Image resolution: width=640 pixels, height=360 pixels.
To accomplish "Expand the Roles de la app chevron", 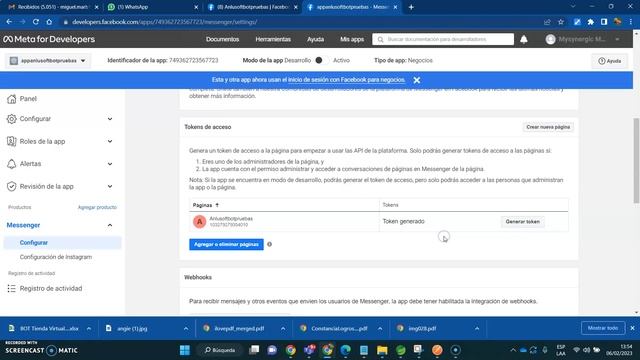I will point(110,141).
